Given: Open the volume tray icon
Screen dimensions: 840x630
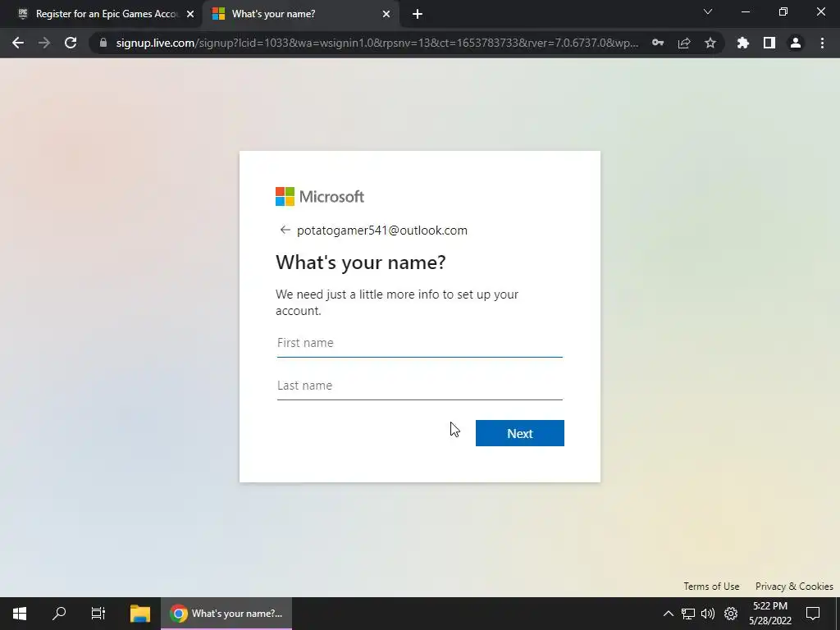Looking at the screenshot, I should pos(708,614).
